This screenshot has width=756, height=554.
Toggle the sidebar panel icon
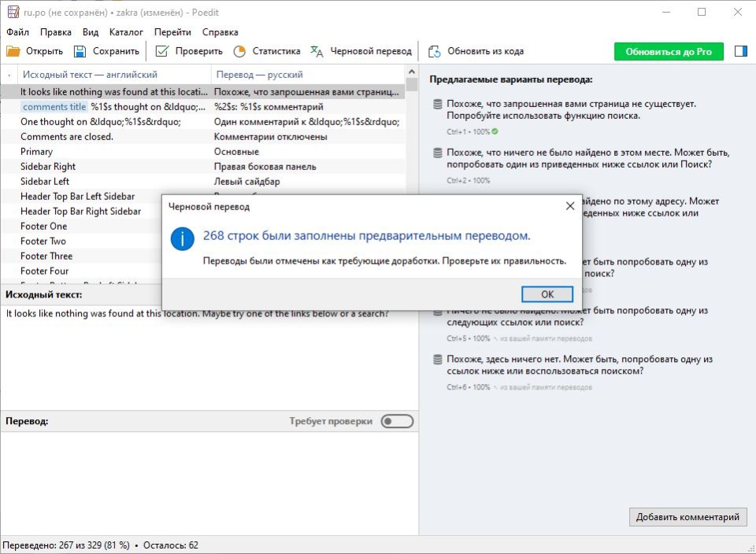740,51
